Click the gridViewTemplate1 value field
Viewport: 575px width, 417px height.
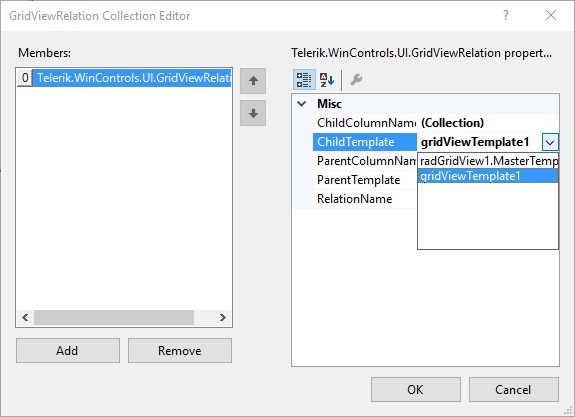[x=479, y=142]
